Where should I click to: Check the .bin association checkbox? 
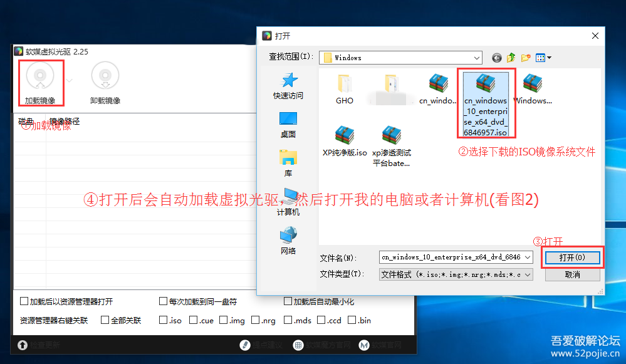pyautogui.click(x=352, y=320)
